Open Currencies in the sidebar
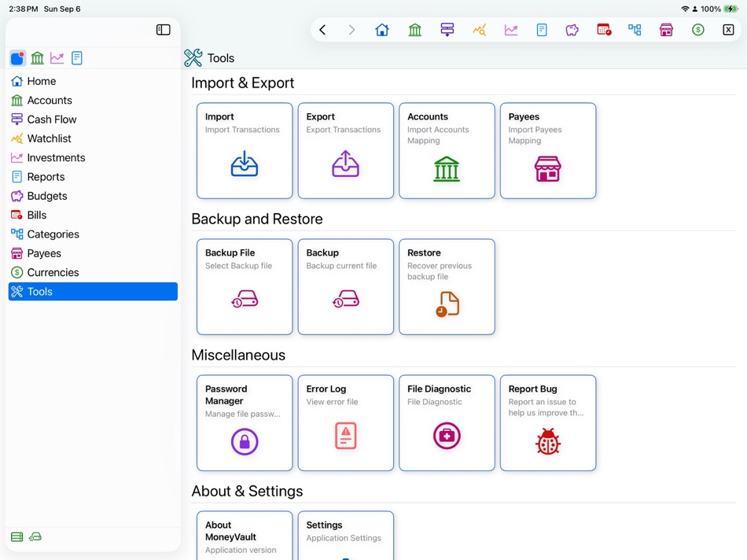Image resolution: width=747 pixels, height=560 pixels. coord(93,272)
